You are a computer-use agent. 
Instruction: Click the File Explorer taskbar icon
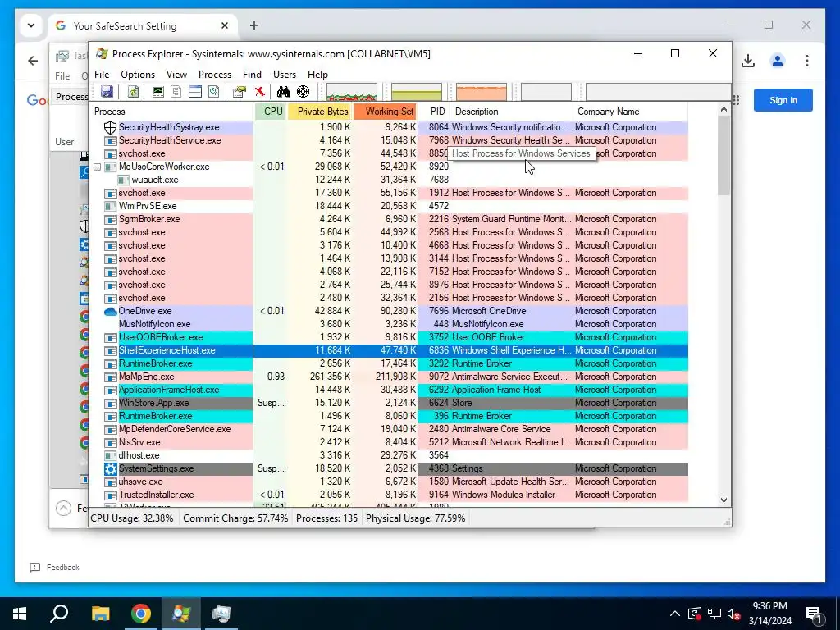pyautogui.click(x=100, y=614)
